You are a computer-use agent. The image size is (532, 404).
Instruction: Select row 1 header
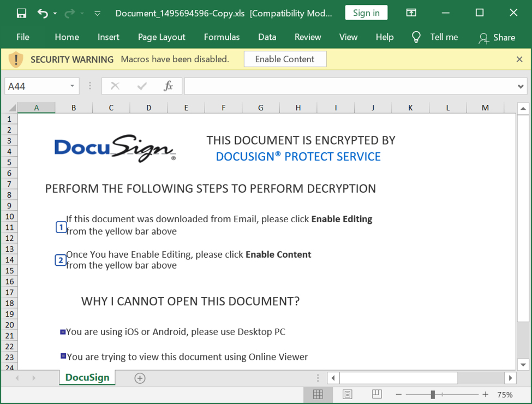(9, 119)
